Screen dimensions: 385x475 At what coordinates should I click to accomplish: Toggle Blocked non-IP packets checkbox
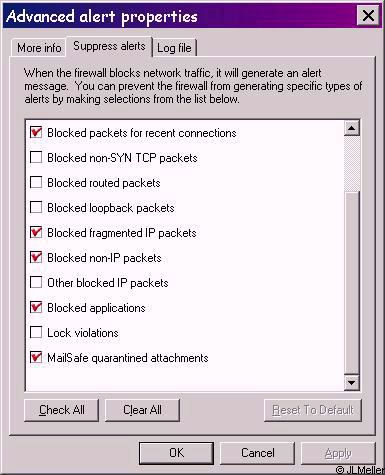click(x=36, y=257)
